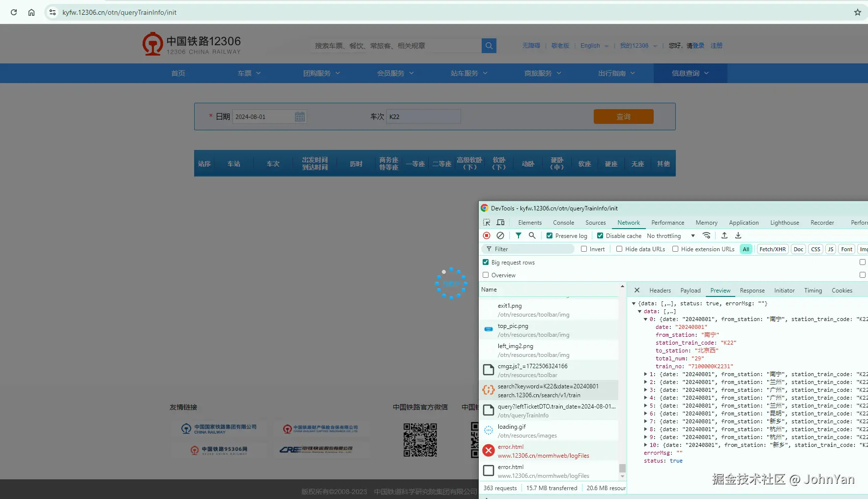
Task: Filter requests by Fetch/XHR type
Action: [773, 249]
